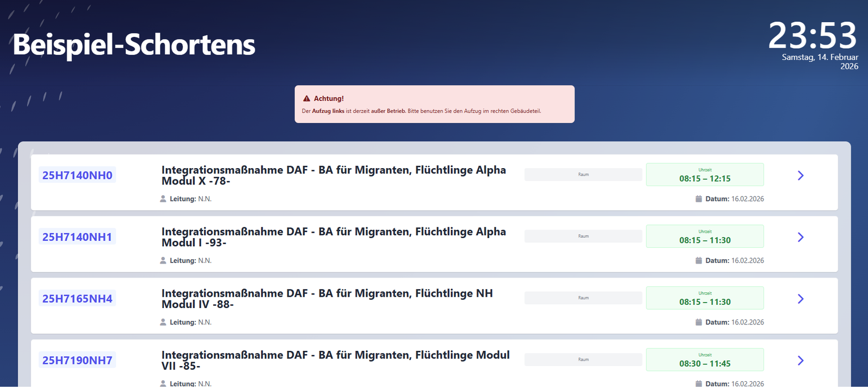Open course 25H7140NH0 chevron arrow
The width and height of the screenshot is (868, 391).
(800, 176)
